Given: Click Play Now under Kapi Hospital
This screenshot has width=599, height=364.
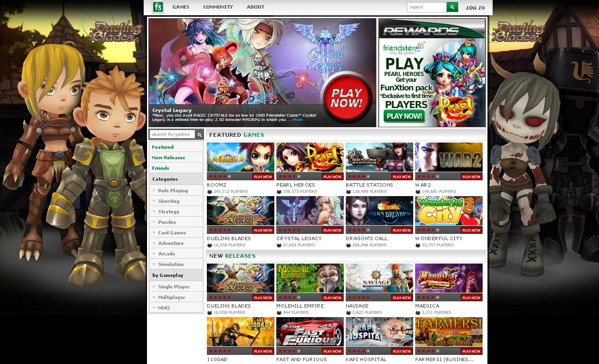Looking at the screenshot, I should (402, 352).
